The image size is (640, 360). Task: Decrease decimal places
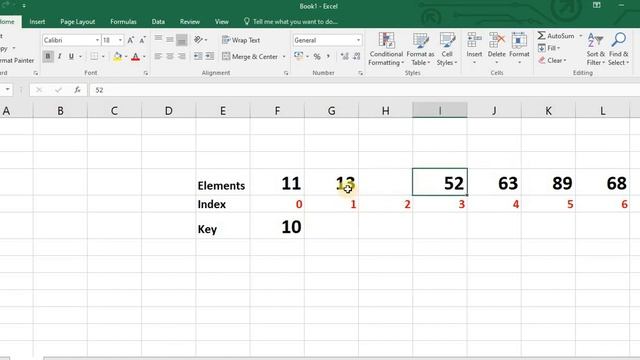click(x=356, y=56)
